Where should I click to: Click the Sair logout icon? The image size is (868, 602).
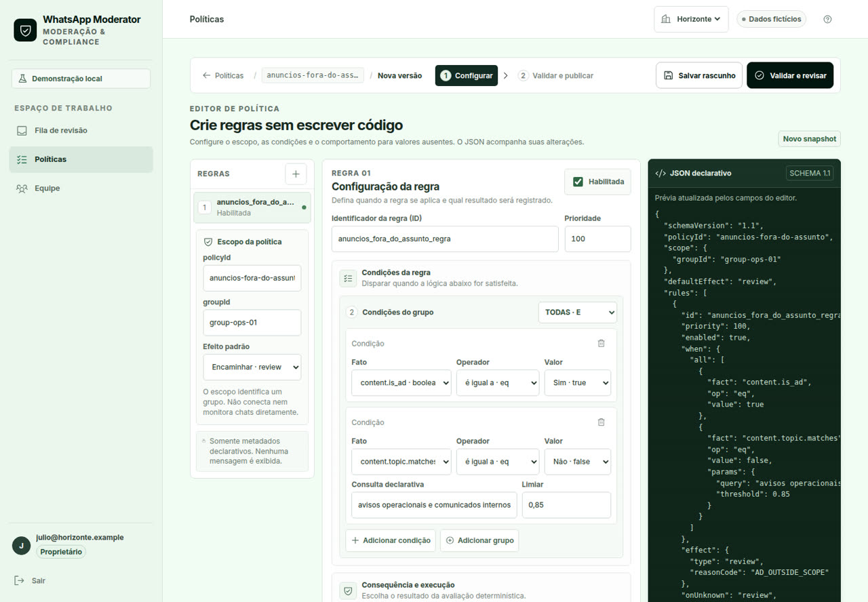click(20, 580)
